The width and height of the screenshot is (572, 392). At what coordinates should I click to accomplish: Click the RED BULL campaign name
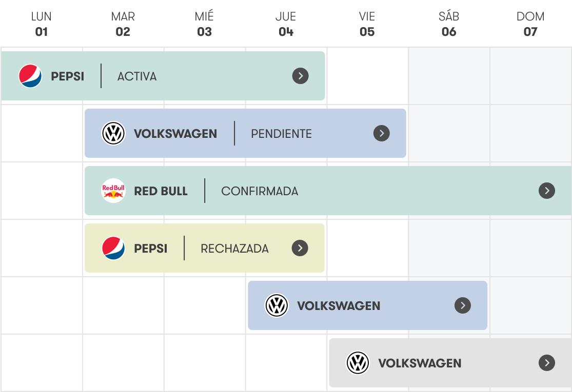click(161, 191)
